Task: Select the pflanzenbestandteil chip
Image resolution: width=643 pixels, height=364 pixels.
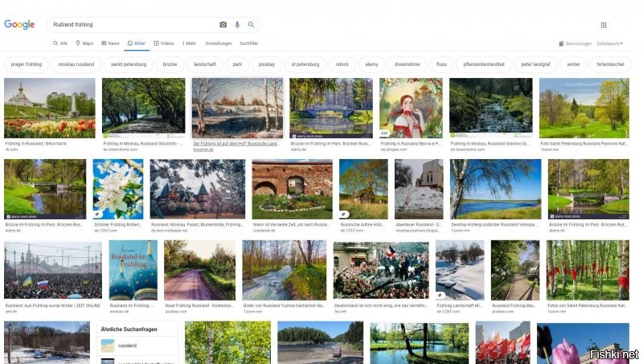Action: pyautogui.click(x=484, y=64)
